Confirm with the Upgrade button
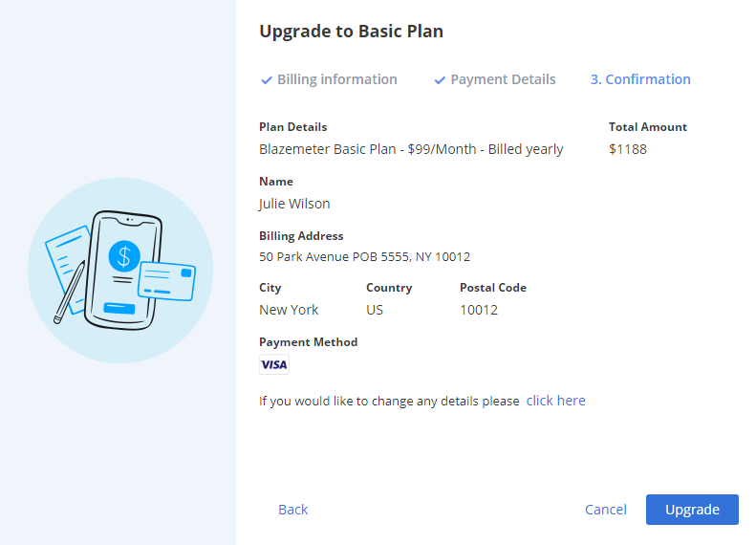 coord(692,510)
